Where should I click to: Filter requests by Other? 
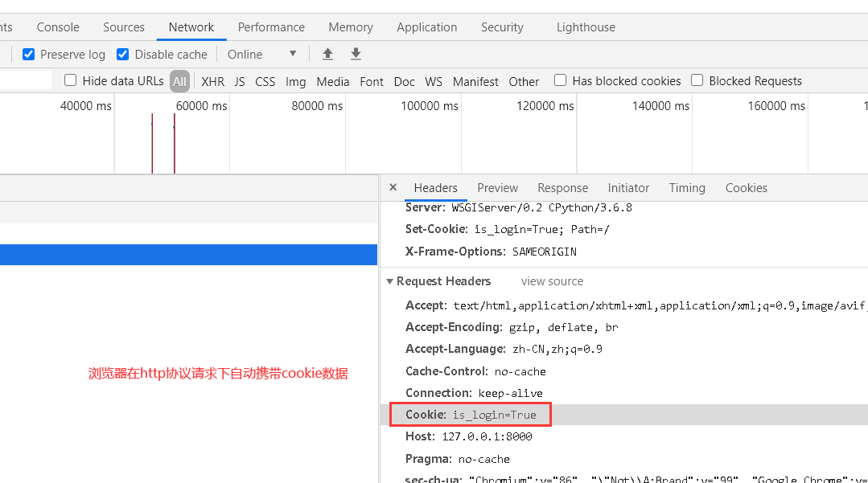coord(524,81)
